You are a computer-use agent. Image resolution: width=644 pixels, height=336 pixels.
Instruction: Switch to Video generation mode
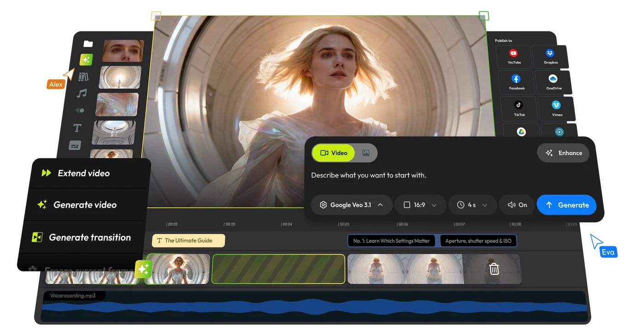click(x=333, y=153)
